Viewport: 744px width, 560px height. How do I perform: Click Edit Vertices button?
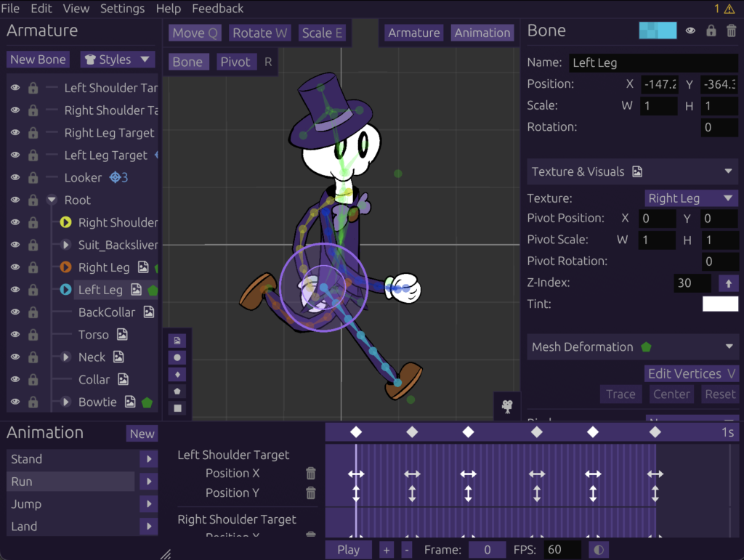[x=692, y=373]
